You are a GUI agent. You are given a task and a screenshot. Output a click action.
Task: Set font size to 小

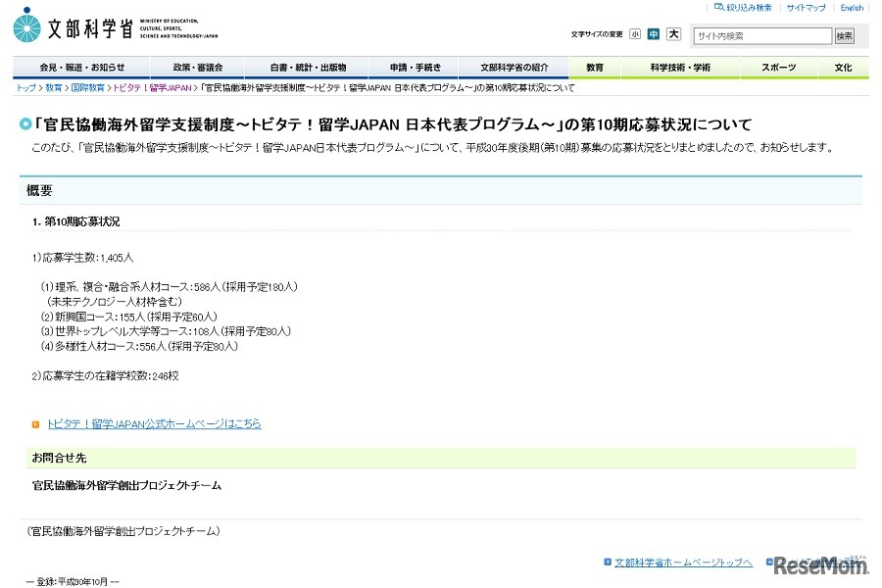(634, 34)
